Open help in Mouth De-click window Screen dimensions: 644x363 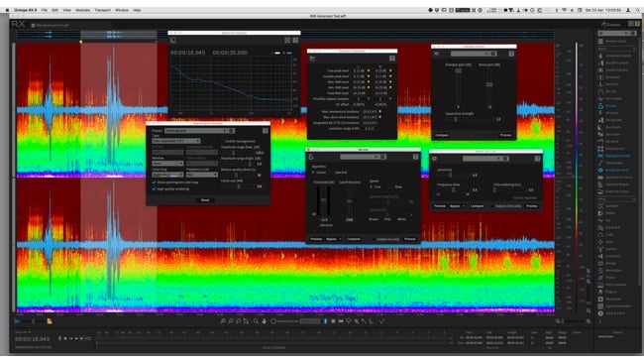pos(538,159)
